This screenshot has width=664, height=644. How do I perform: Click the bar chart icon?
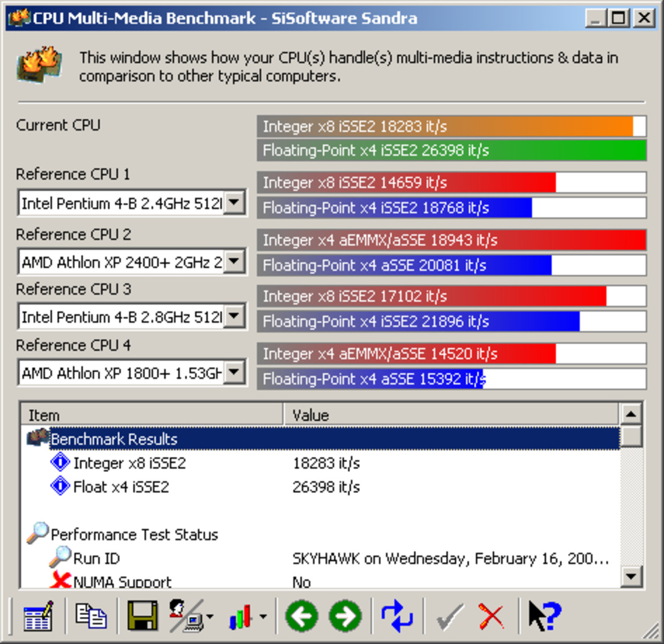[x=241, y=616]
